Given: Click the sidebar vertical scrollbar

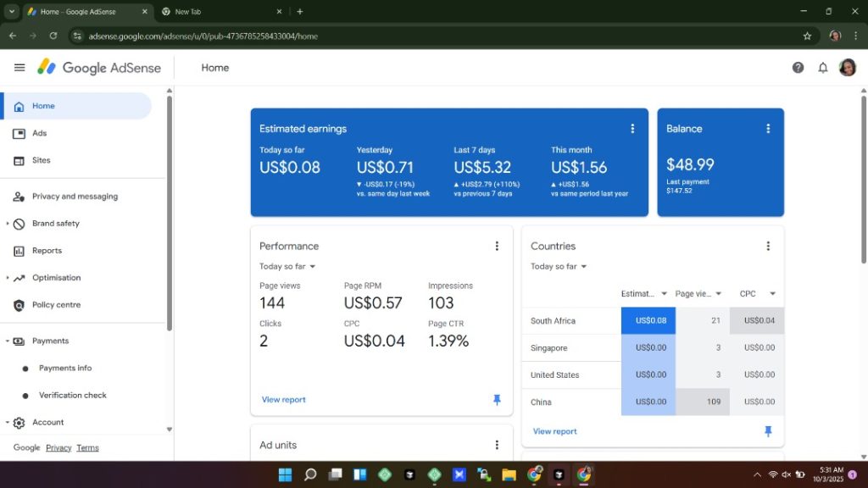Looking at the screenshot, I should tap(170, 212).
